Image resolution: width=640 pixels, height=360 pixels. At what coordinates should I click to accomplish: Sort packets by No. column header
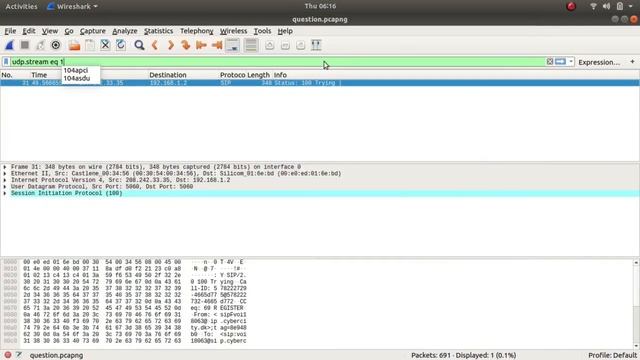tap(7, 75)
